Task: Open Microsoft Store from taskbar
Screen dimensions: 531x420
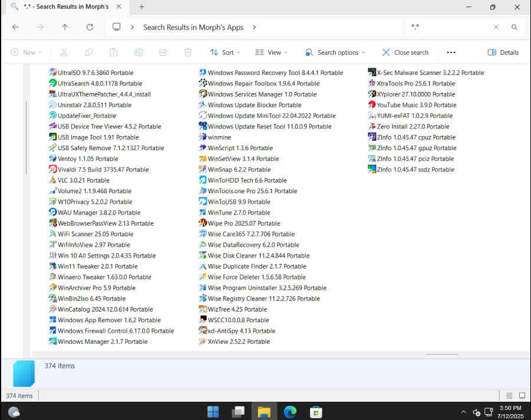Action: click(316, 412)
